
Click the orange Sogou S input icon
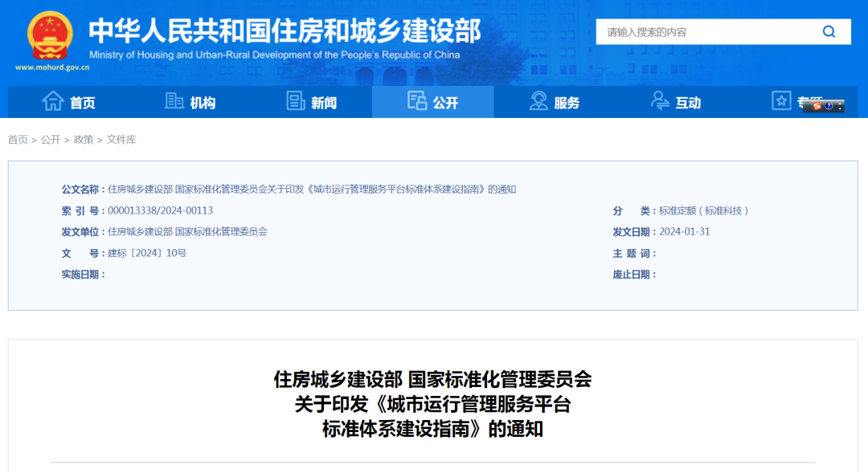pyautogui.click(x=816, y=106)
